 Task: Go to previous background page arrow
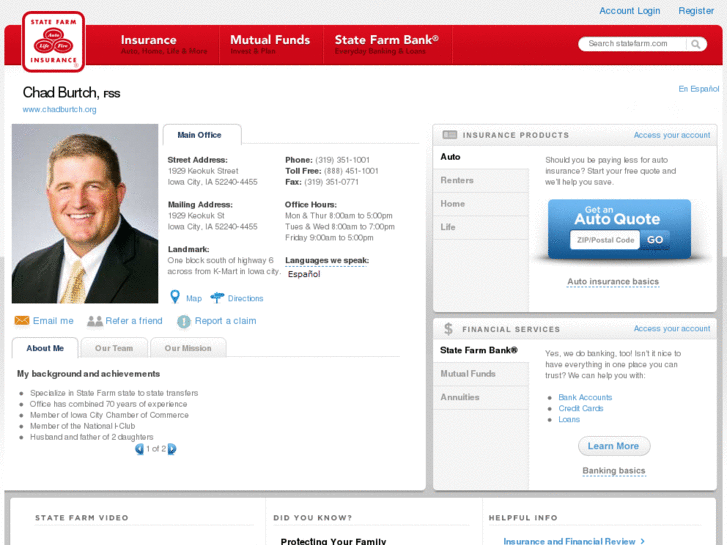pyautogui.click(x=139, y=449)
